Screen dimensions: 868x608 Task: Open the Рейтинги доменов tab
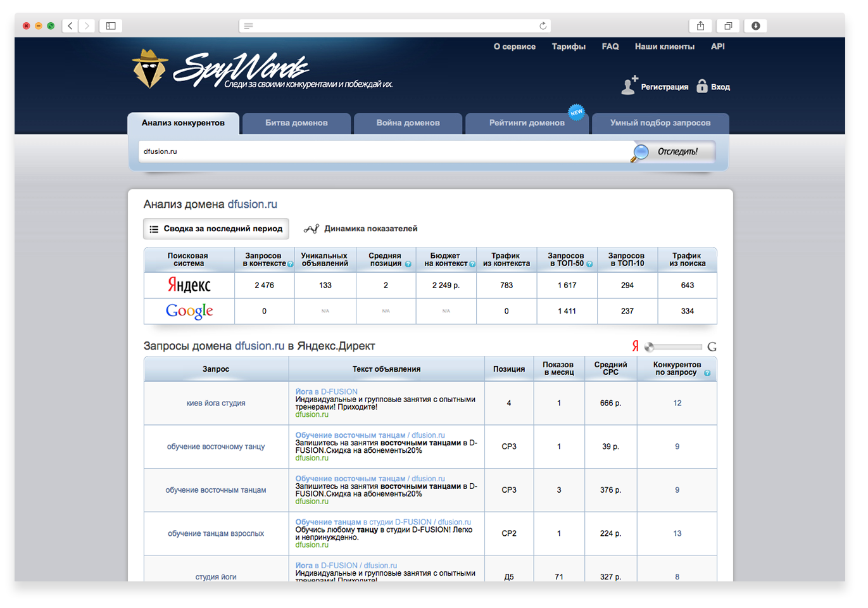pos(527,123)
